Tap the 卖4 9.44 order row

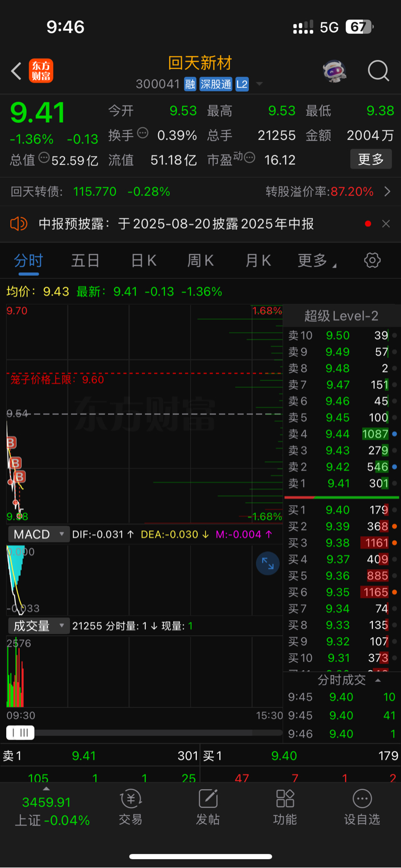pyautogui.click(x=343, y=434)
